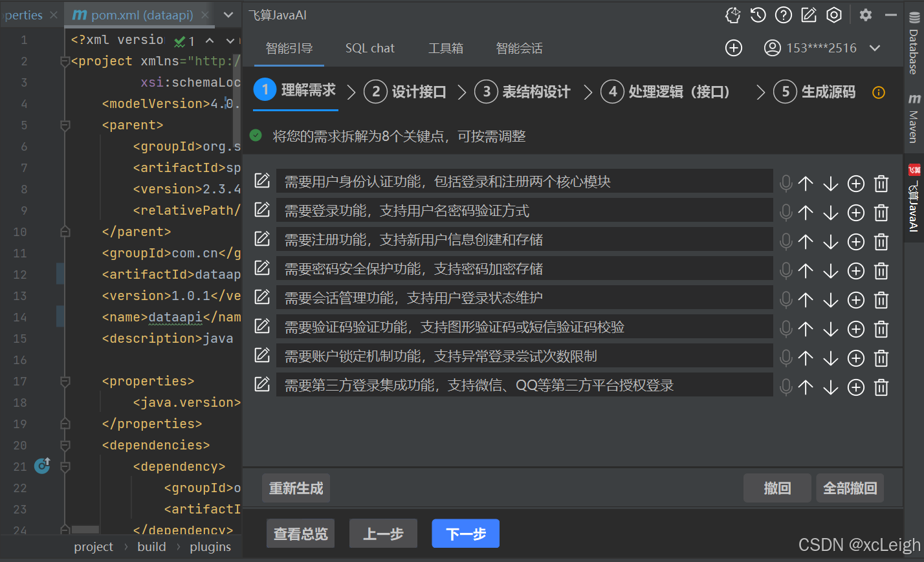This screenshot has width=924, height=562.
Task: Open the help question mark icon
Action: coord(784,15)
